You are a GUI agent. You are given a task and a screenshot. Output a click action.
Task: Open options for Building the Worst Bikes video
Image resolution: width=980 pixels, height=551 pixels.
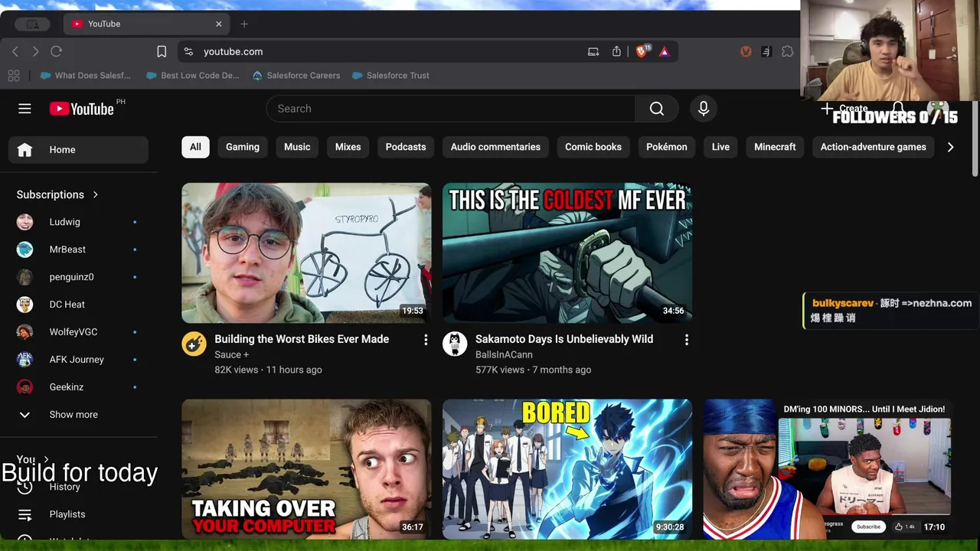pos(426,340)
